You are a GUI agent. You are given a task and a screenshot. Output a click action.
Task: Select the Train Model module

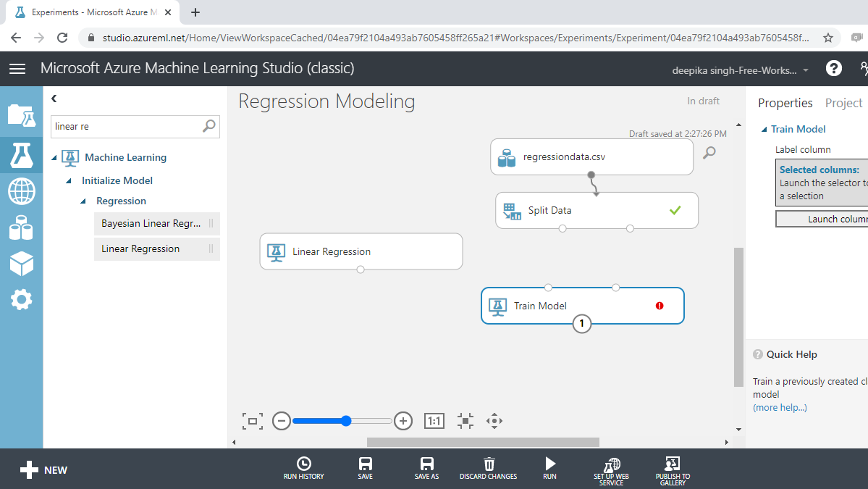(582, 306)
